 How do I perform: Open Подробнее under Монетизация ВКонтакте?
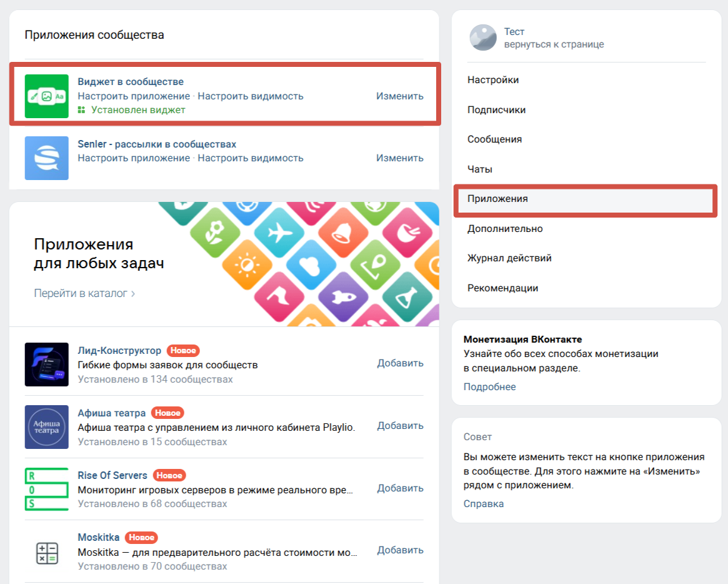coord(489,386)
